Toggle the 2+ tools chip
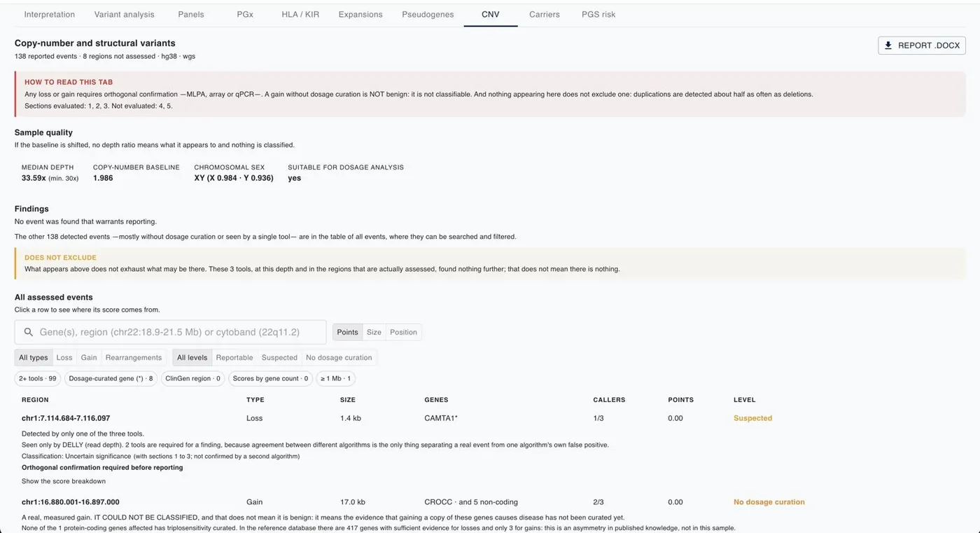The height and width of the screenshot is (533, 980). 38,378
